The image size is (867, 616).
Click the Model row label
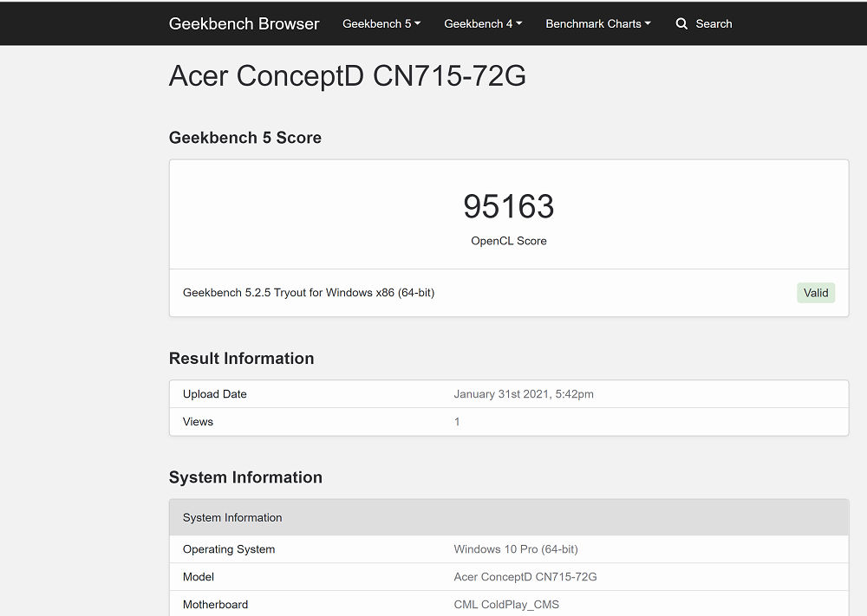pos(199,577)
